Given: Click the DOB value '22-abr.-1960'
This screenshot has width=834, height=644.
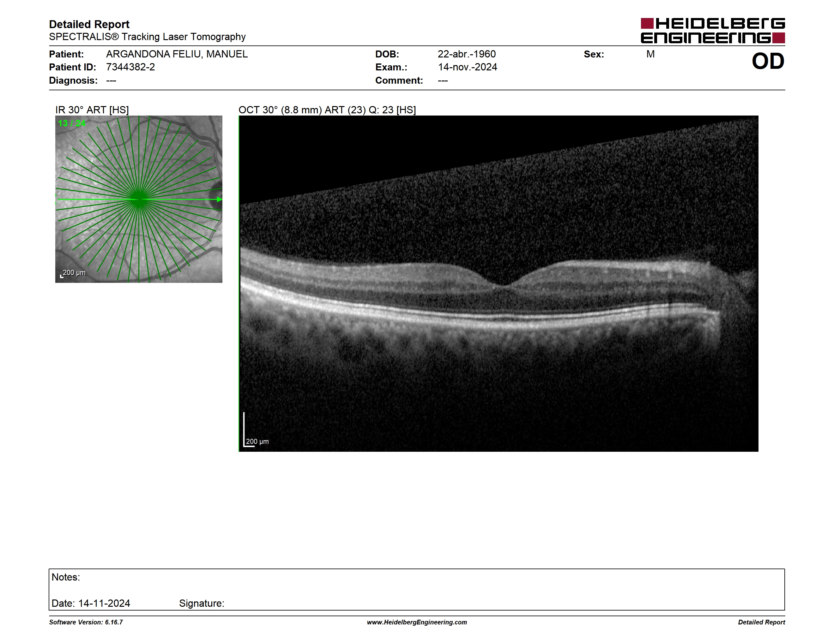Looking at the screenshot, I should pyautogui.click(x=467, y=54).
